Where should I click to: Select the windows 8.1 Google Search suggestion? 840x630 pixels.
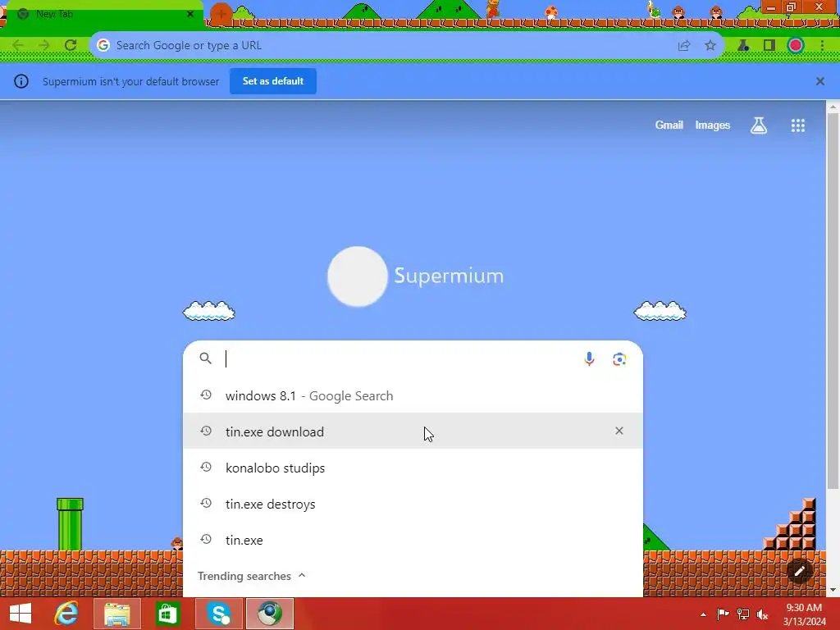point(413,395)
